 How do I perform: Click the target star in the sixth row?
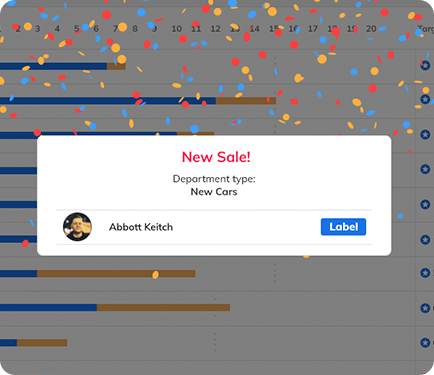tap(425, 239)
